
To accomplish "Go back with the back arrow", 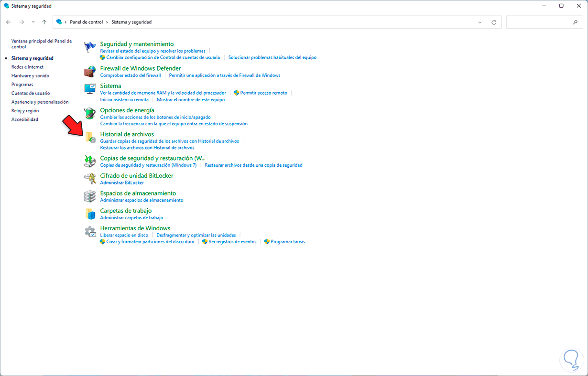I will (x=9, y=22).
